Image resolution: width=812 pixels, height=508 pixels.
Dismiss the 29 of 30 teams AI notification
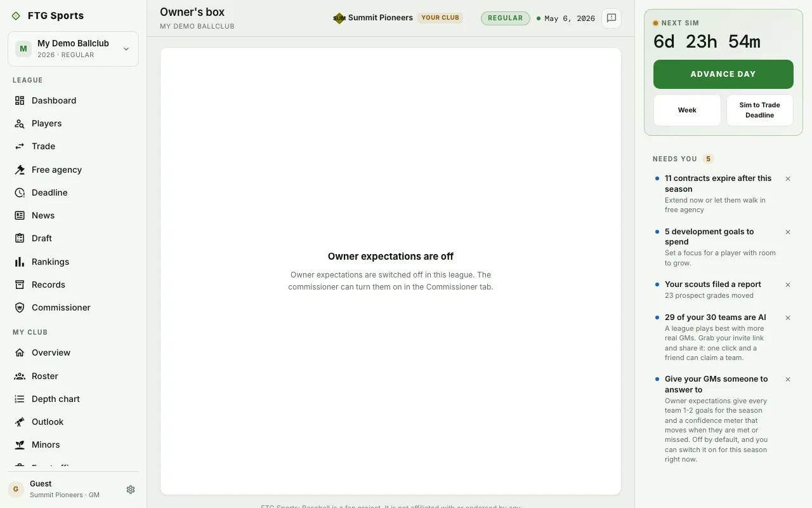click(788, 318)
